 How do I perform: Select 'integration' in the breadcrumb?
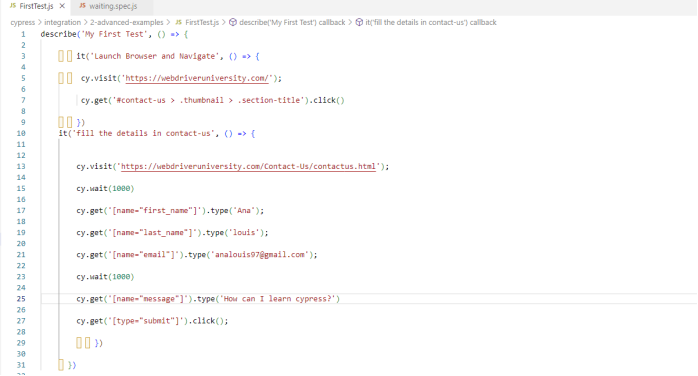[62, 22]
